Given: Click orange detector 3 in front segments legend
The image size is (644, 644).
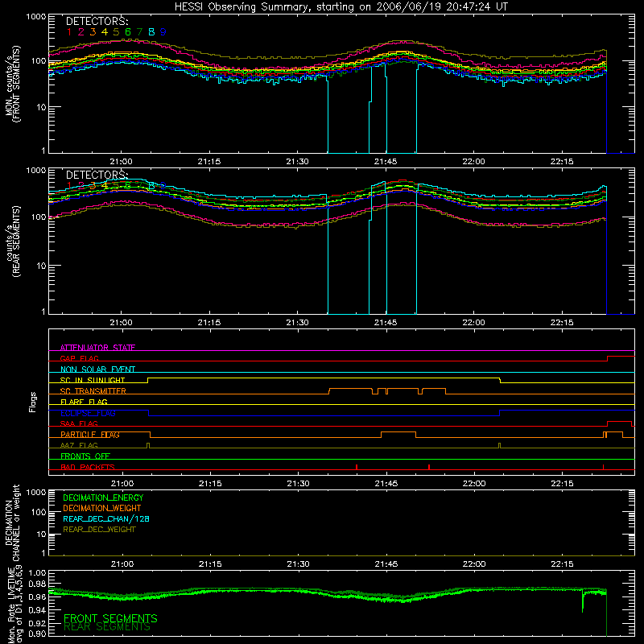Looking at the screenshot, I should pos(93,31).
